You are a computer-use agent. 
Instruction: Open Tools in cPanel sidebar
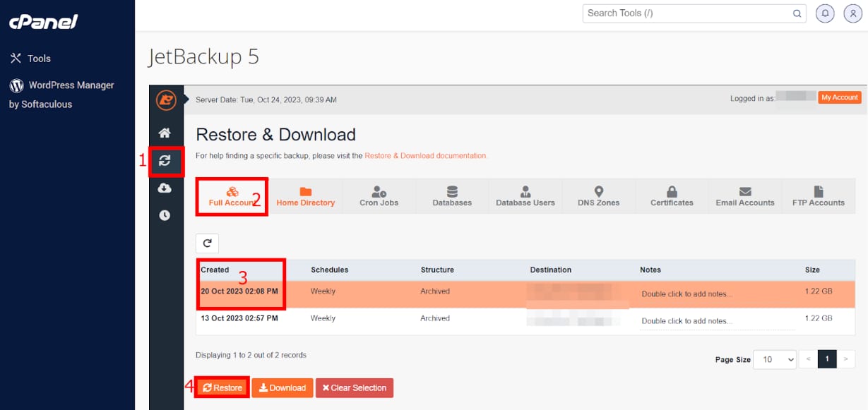(30, 59)
